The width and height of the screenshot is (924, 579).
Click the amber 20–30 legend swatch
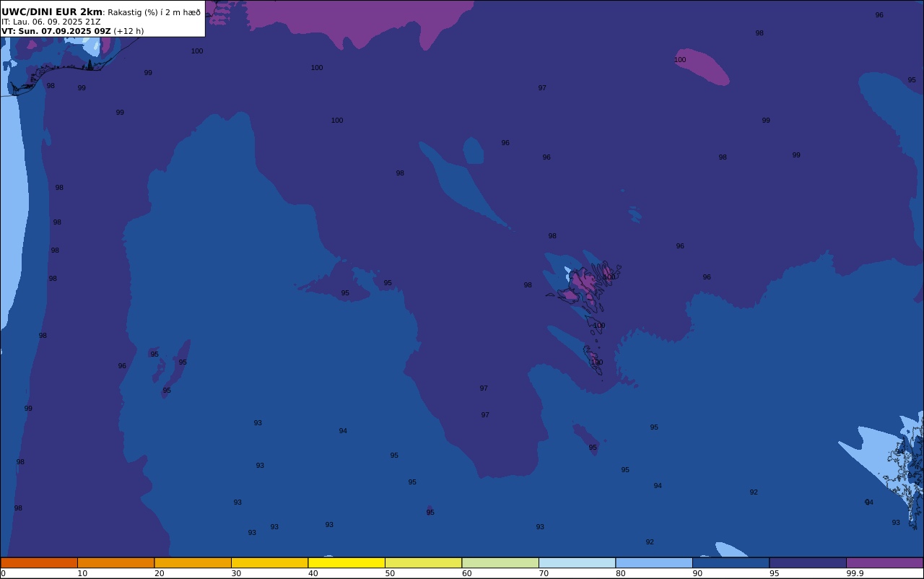[193, 562]
